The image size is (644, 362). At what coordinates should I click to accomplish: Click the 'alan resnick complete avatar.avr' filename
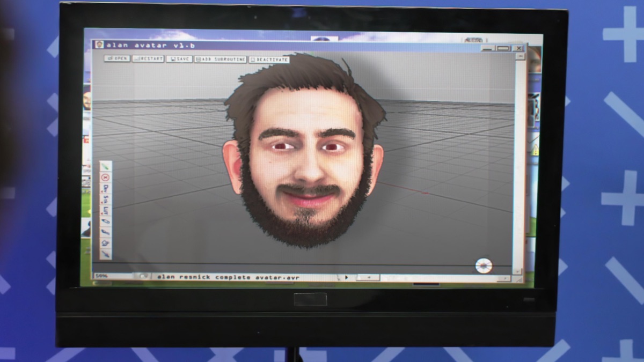pyautogui.click(x=228, y=277)
